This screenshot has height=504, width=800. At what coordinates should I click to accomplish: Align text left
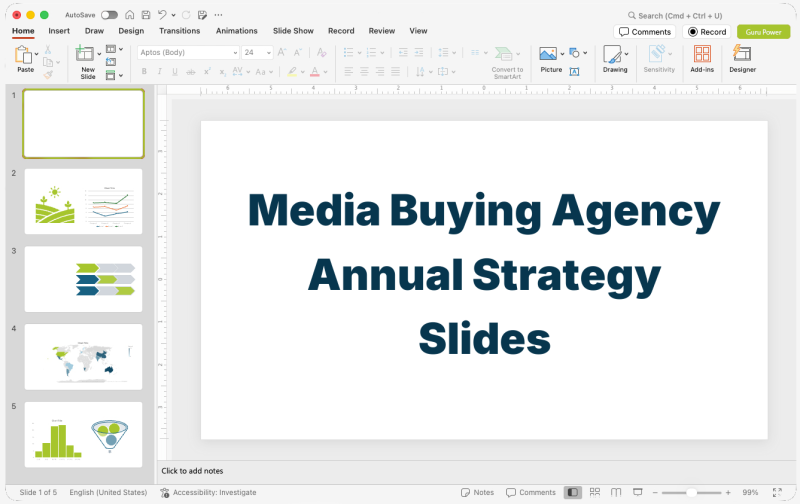coord(348,71)
